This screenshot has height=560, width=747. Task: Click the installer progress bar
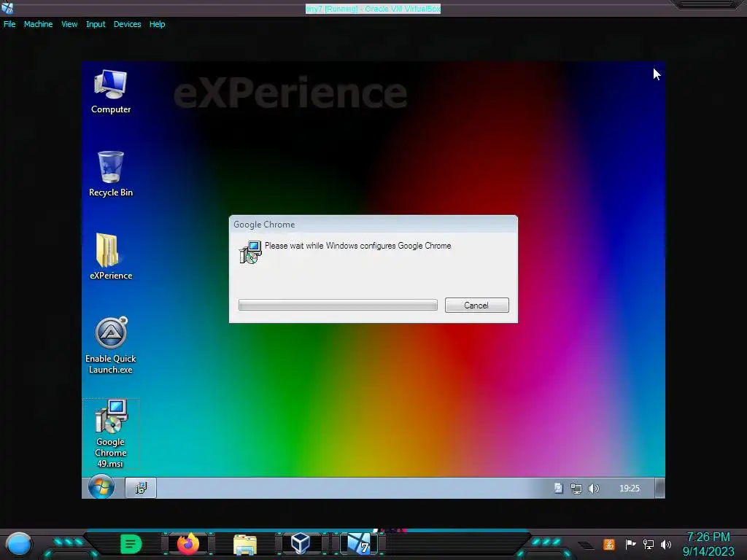[x=338, y=305]
